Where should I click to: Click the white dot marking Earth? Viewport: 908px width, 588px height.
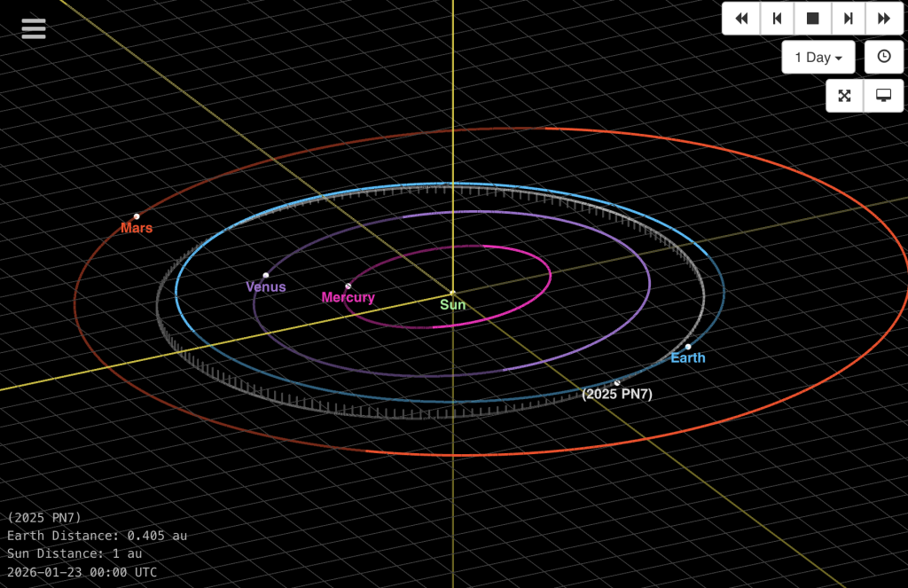click(x=688, y=347)
